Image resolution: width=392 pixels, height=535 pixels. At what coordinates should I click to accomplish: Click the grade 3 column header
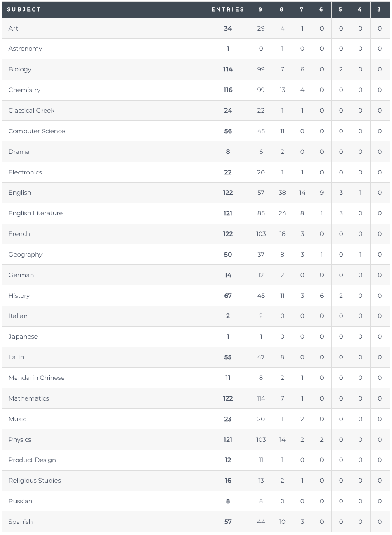tap(379, 9)
